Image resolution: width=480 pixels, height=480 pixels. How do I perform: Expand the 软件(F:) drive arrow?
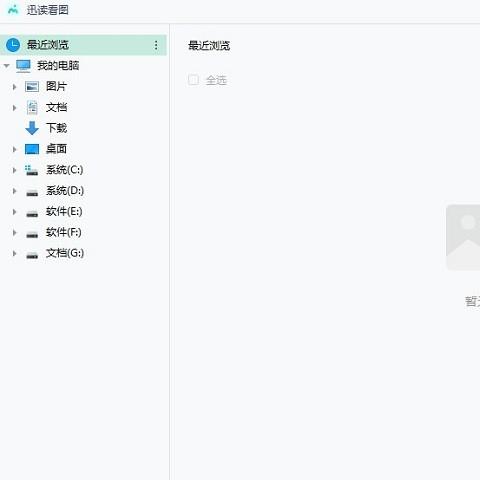[x=14, y=233]
